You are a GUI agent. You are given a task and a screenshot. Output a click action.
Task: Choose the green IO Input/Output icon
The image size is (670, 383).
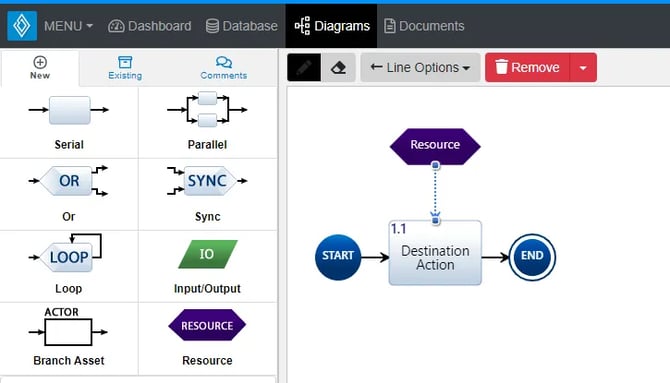208,254
